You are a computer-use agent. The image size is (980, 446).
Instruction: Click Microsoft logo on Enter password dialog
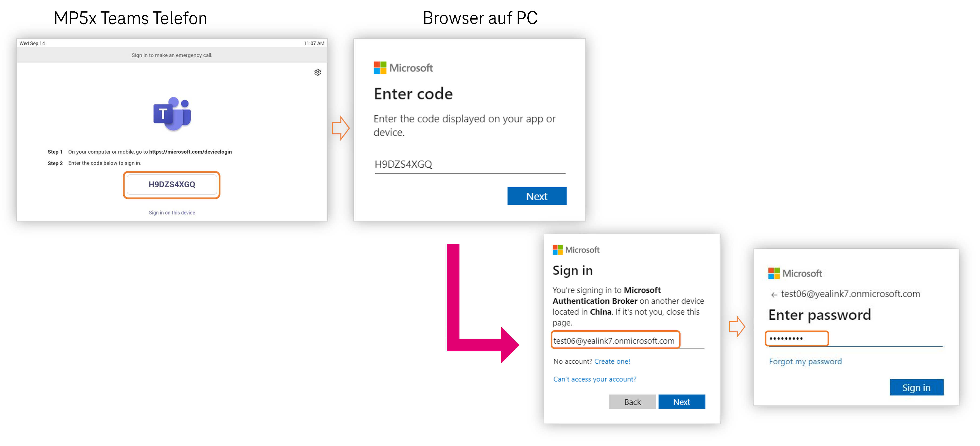(x=795, y=273)
